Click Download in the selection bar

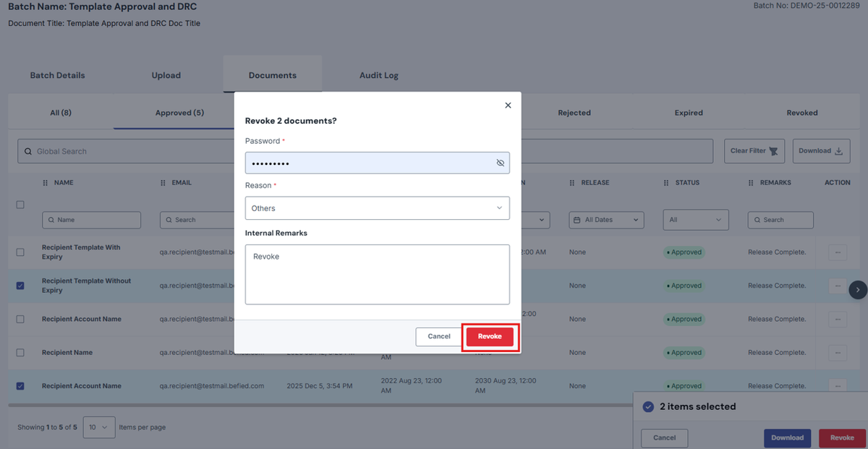coord(787,437)
